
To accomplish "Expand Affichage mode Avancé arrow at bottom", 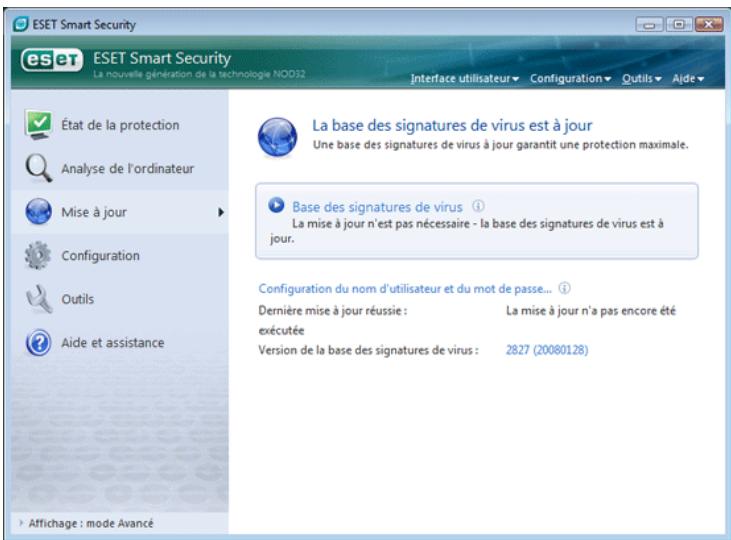I will (x=21, y=523).
